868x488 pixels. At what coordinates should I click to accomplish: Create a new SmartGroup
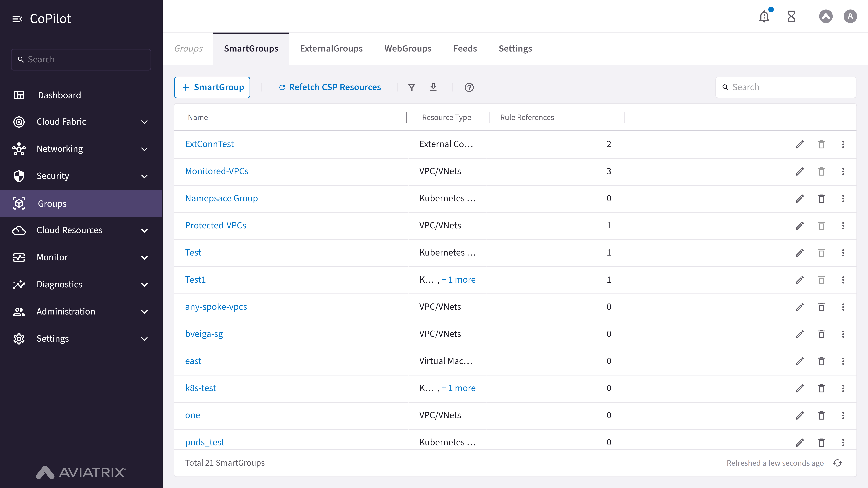tap(212, 88)
